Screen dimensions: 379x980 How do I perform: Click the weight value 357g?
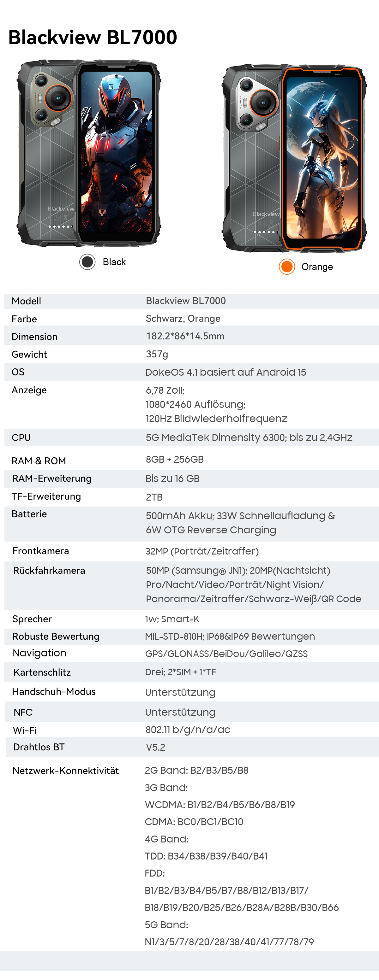click(x=157, y=354)
